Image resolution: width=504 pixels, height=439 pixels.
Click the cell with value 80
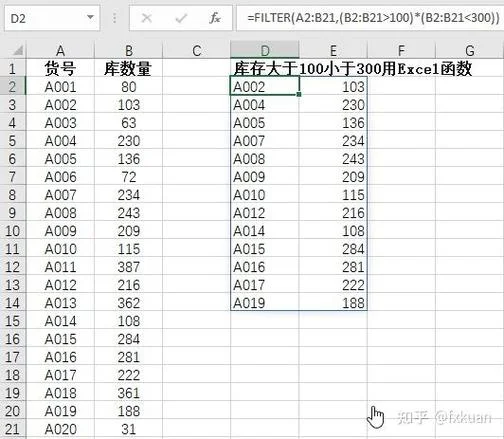[129, 87]
